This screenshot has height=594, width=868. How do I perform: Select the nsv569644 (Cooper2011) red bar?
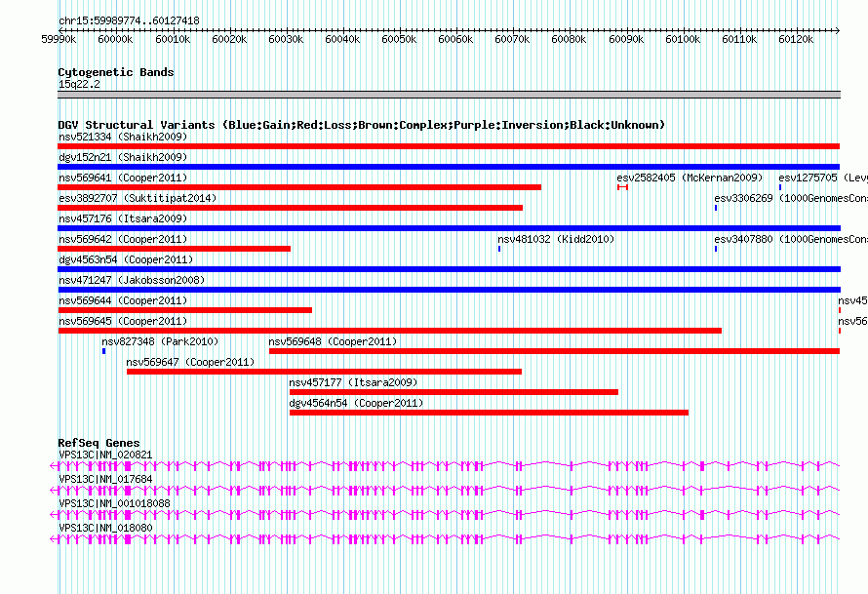tap(185, 310)
